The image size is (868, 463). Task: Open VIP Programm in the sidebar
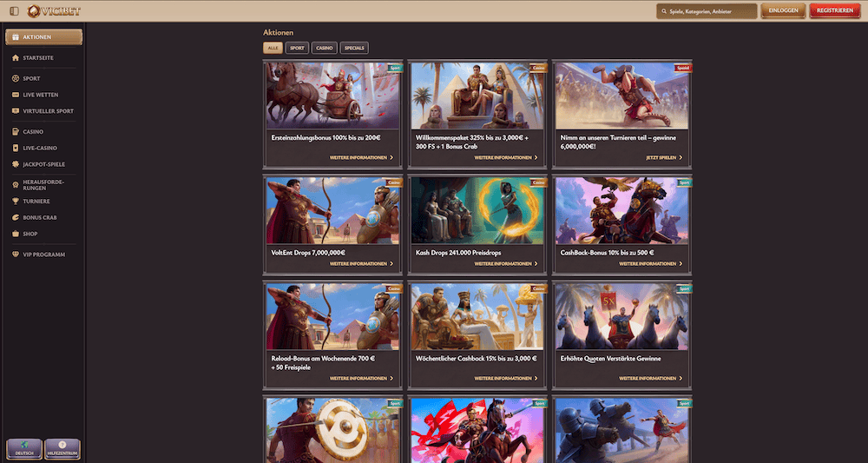click(43, 255)
